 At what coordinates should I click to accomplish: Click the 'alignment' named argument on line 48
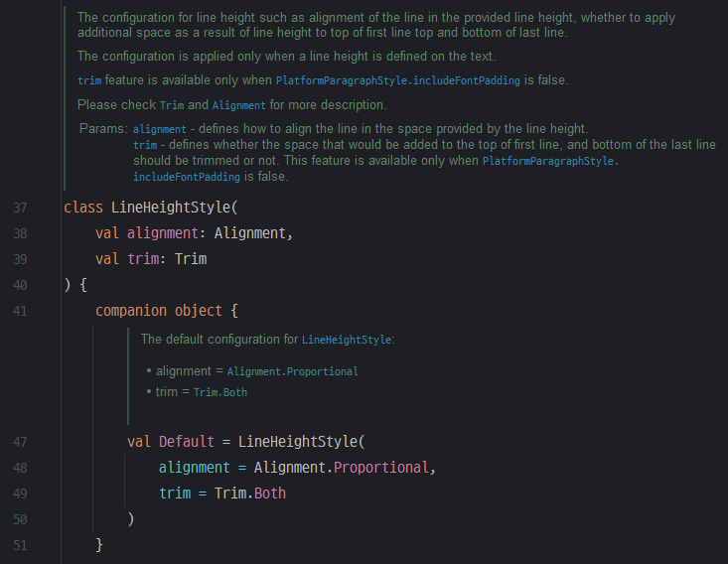pyautogui.click(x=194, y=468)
